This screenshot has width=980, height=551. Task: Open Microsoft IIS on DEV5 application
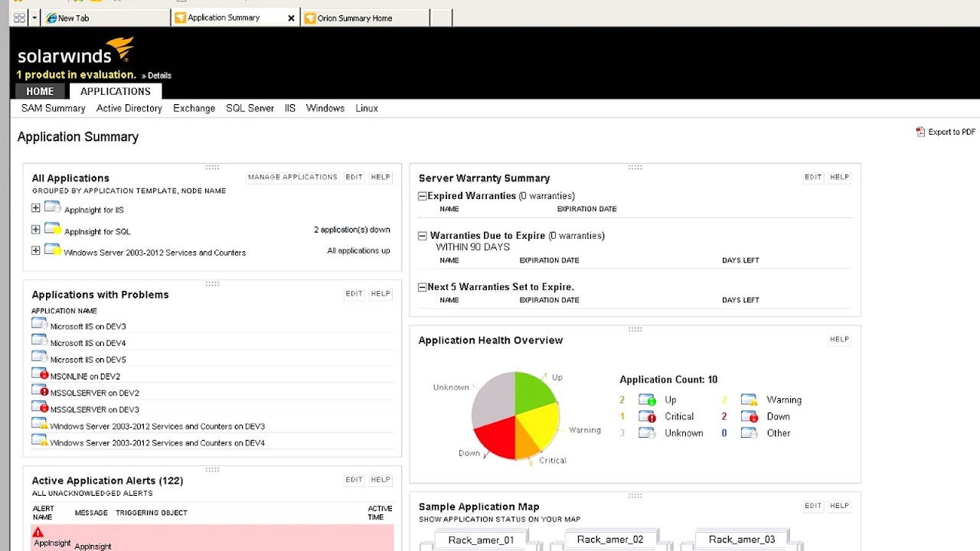coord(88,360)
